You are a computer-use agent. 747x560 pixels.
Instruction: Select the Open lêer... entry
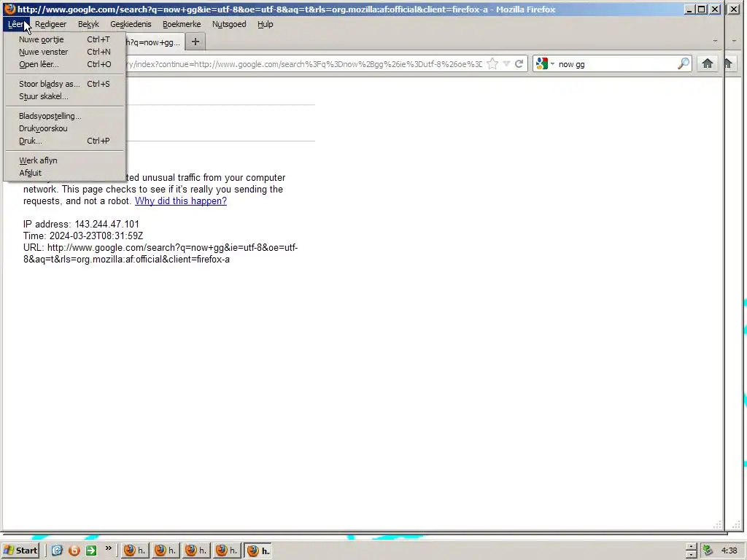click(64, 64)
